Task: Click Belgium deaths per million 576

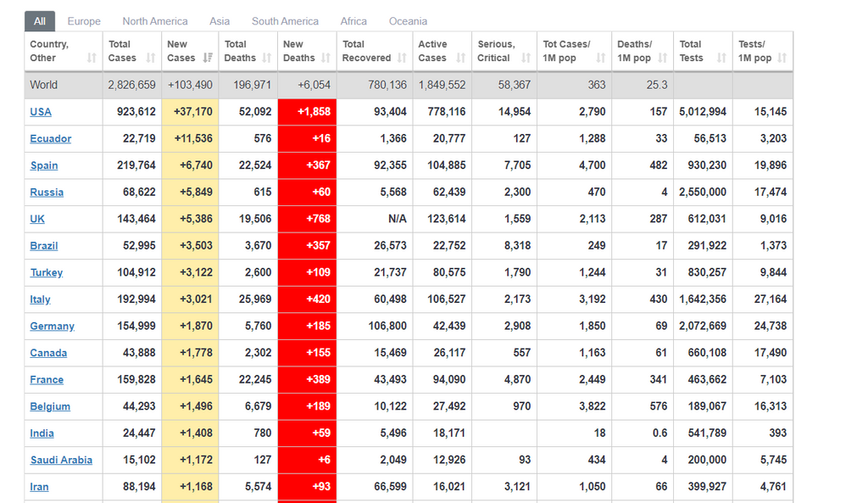Action: (x=658, y=406)
